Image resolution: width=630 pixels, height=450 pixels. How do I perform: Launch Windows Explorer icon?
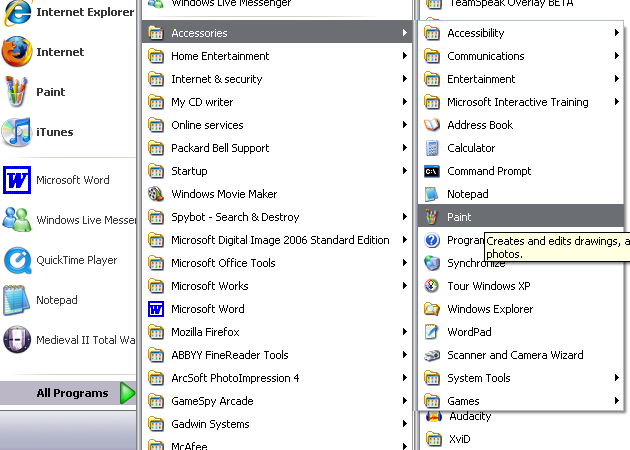tap(432, 309)
